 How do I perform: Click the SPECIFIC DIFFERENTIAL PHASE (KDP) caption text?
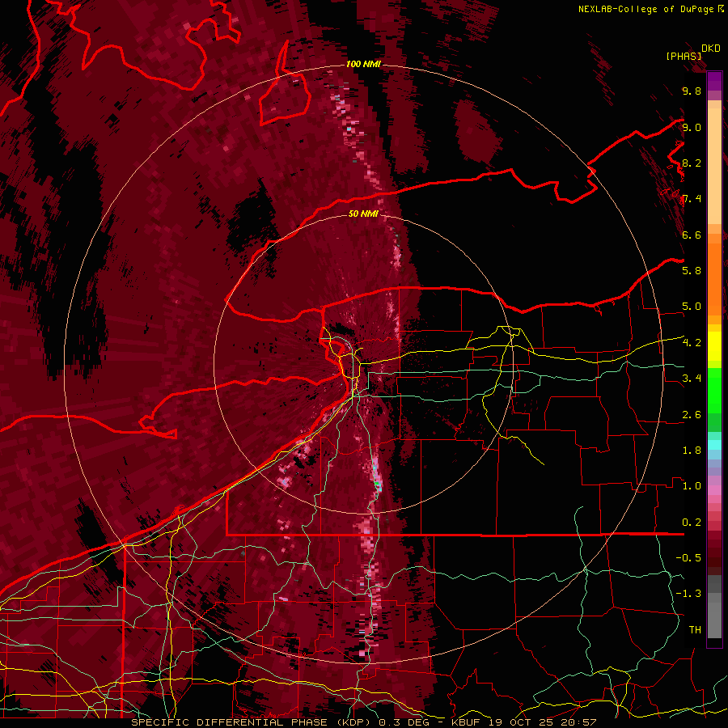click(x=252, y=722)
